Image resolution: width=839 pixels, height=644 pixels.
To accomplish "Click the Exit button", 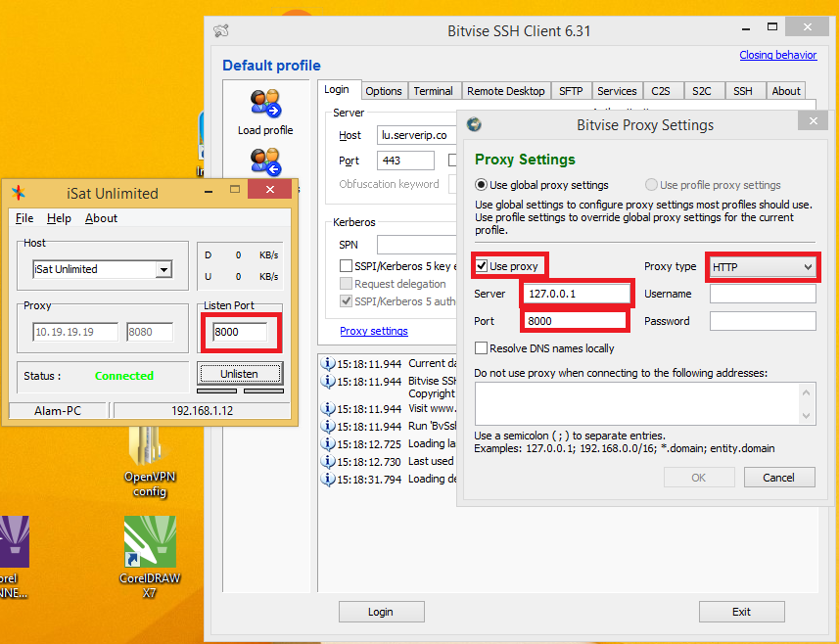I will point(741,612).
